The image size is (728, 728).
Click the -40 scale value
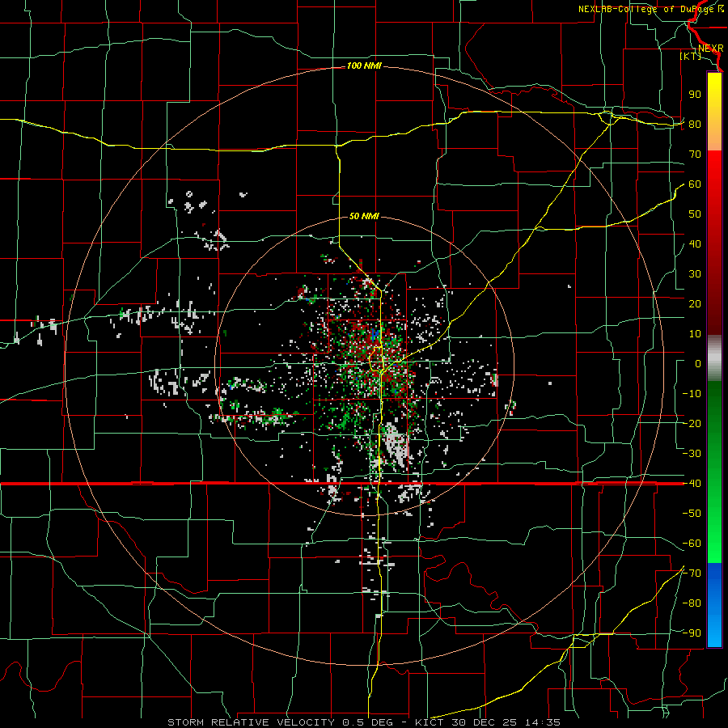pyautogui.click(x=692, y=484)
